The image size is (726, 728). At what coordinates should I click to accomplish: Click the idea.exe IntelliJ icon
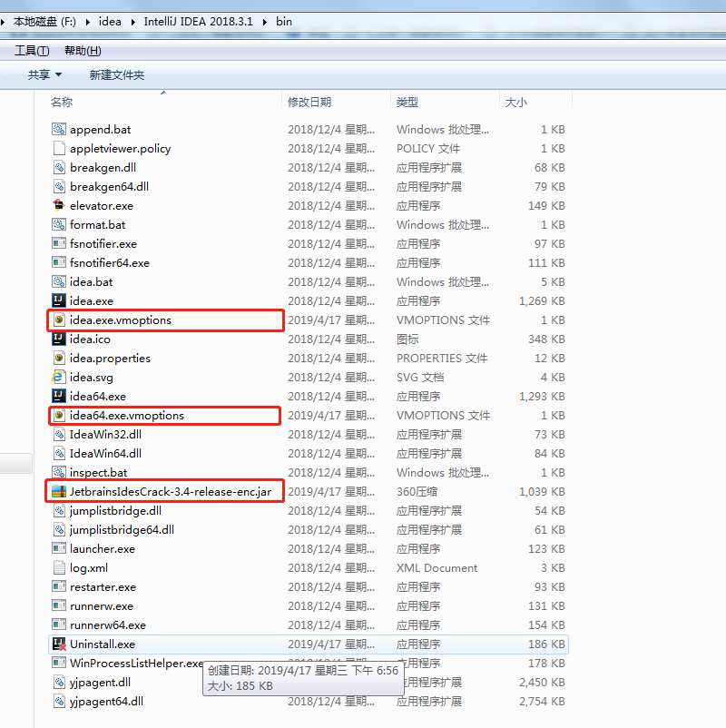[x=59, y=300]
